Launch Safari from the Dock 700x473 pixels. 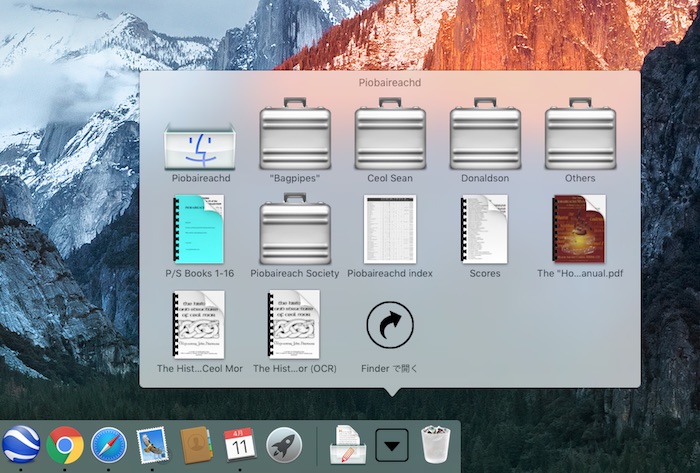point(108,443)
